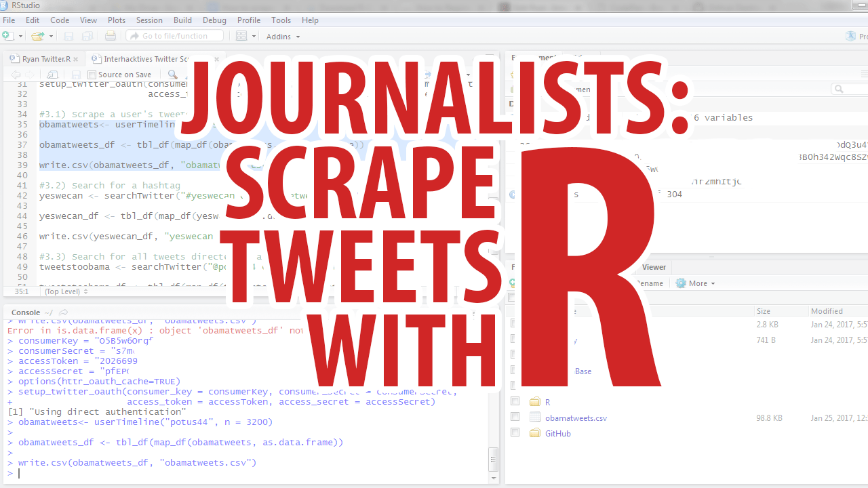The image size is (868, 488).
Task: Check the box next to R folder
Action: (515, 401)
